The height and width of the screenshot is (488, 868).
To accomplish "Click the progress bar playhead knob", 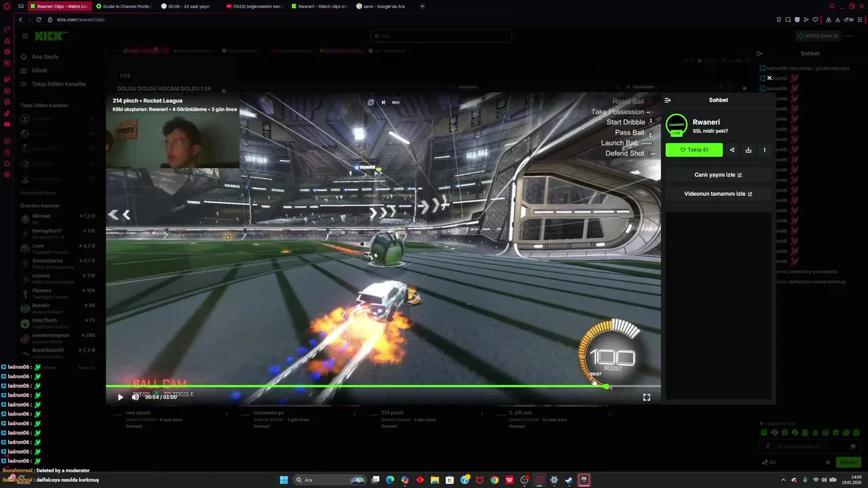I will (606, 386).
